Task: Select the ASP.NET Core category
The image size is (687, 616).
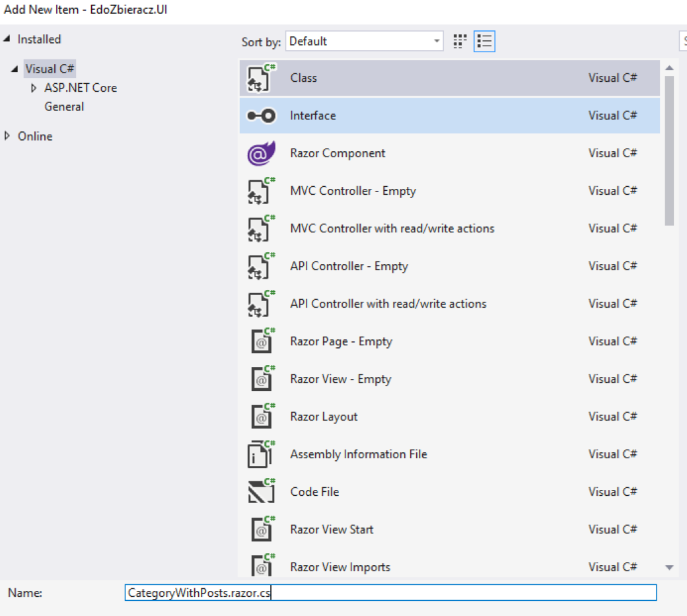Action: click(x=81, y=88)
